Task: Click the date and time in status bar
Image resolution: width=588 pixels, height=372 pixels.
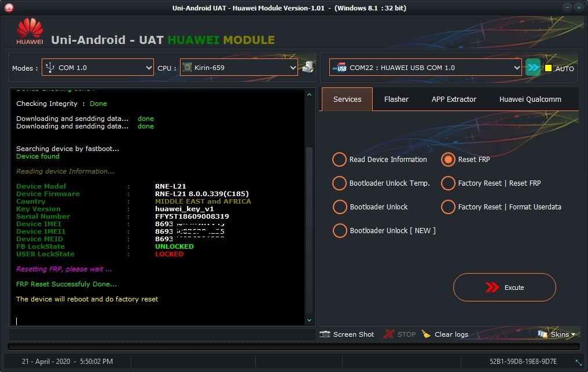Action: click(67, 362)
